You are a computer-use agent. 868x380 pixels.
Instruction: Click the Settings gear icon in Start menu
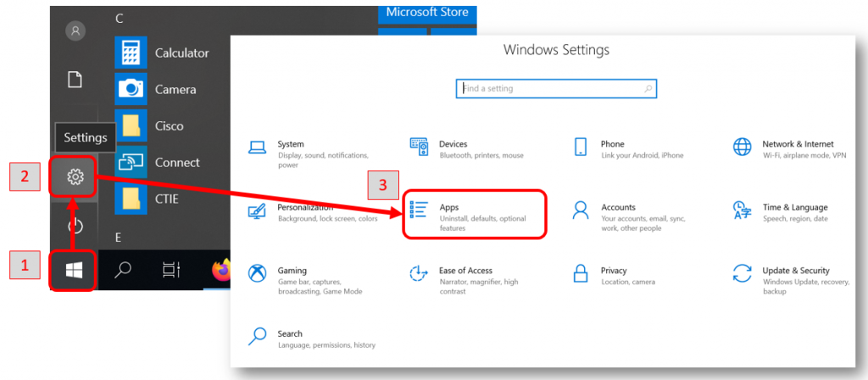(75, 177)
